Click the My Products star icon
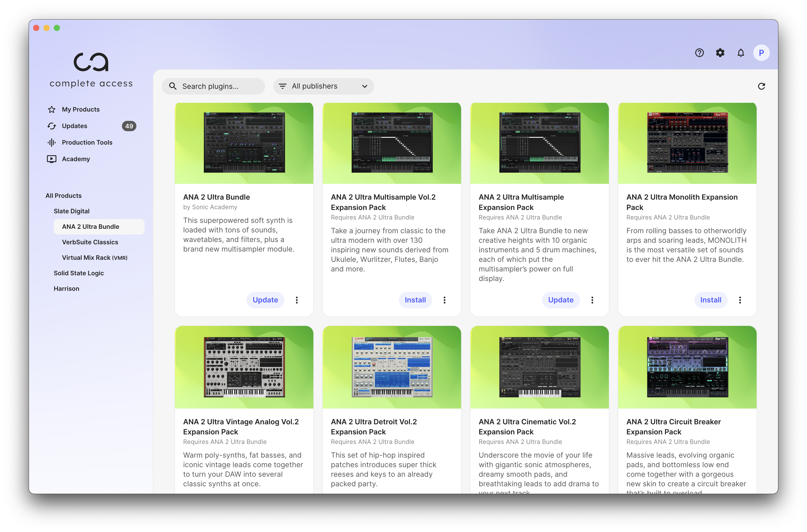Screen dimensions: 807x532 coord(52,109)
